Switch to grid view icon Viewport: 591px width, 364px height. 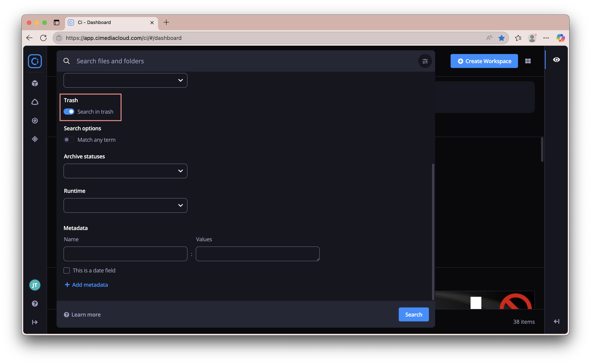click(528, 61)
